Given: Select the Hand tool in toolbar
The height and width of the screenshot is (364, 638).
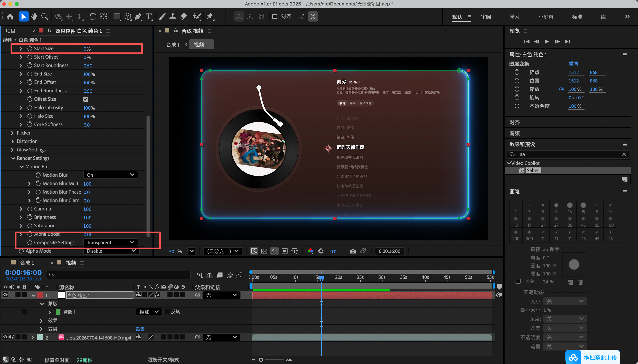Looking at the screenshot, I should tap(34, 16).
